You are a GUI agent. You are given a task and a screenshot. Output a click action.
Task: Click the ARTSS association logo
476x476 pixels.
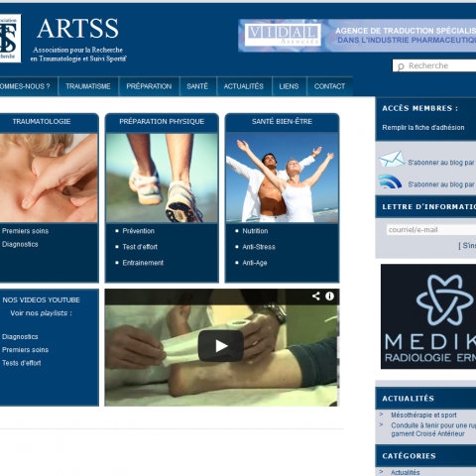pyautogui.click(x=10, y=39)
